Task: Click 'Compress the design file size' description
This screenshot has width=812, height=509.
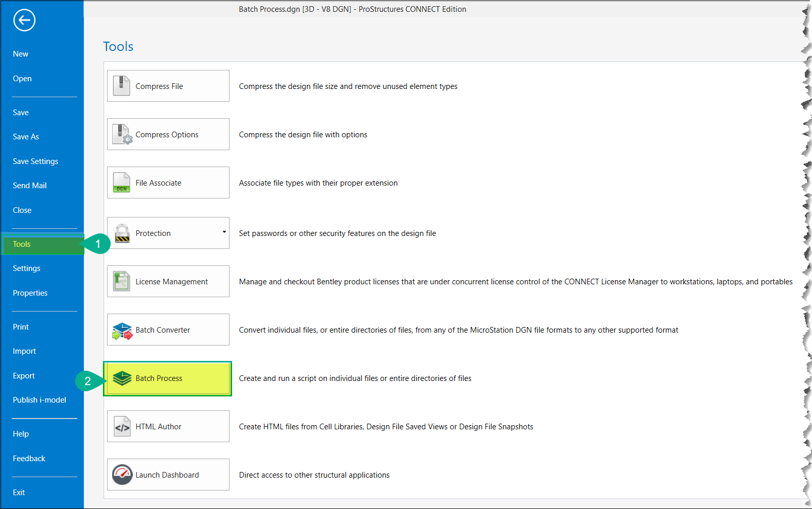Action: (348, 86)
